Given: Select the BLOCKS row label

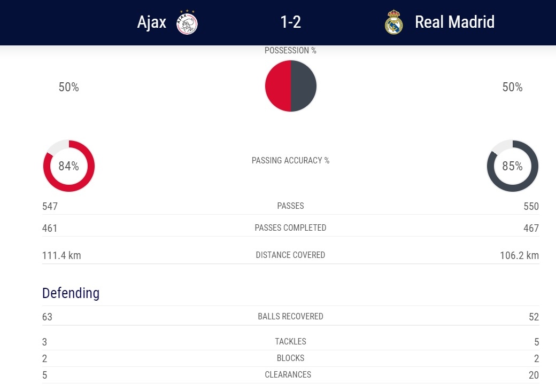Looking at the screenshot, I should pos(290,358).
